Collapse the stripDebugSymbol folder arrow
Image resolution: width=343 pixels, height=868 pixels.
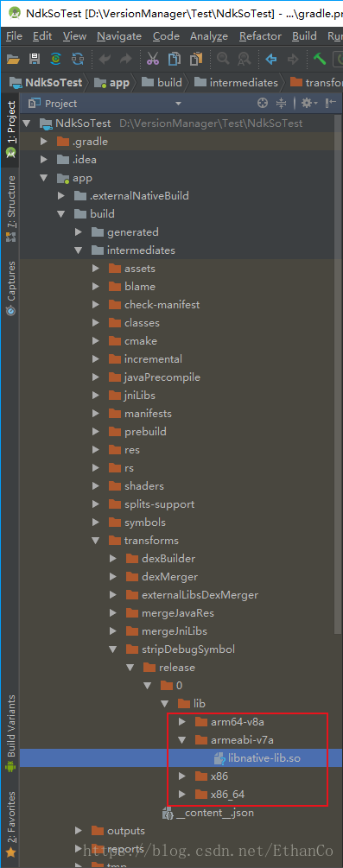(113, 649)
